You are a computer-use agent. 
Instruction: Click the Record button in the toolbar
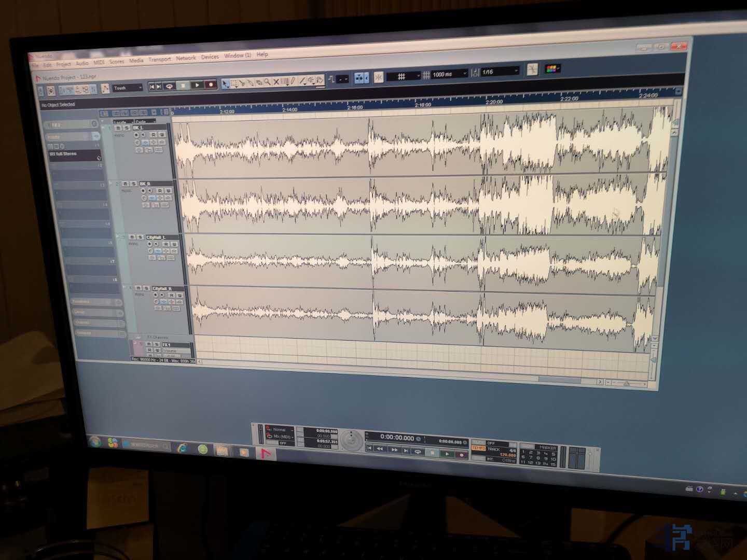(211, 85)
